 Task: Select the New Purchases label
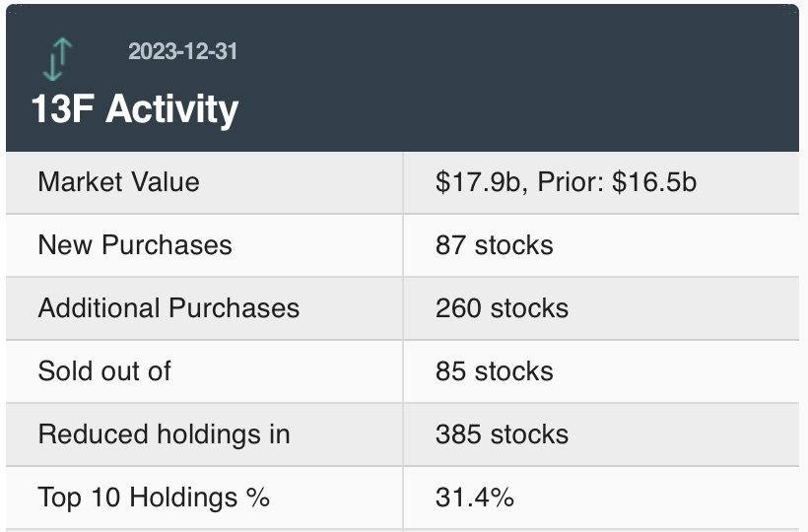pos(135,245)
